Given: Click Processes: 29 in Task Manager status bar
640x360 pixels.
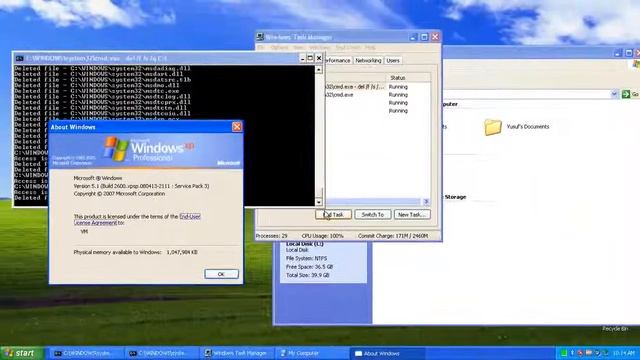Looking at the screenshot, I should tap(272, 236).
